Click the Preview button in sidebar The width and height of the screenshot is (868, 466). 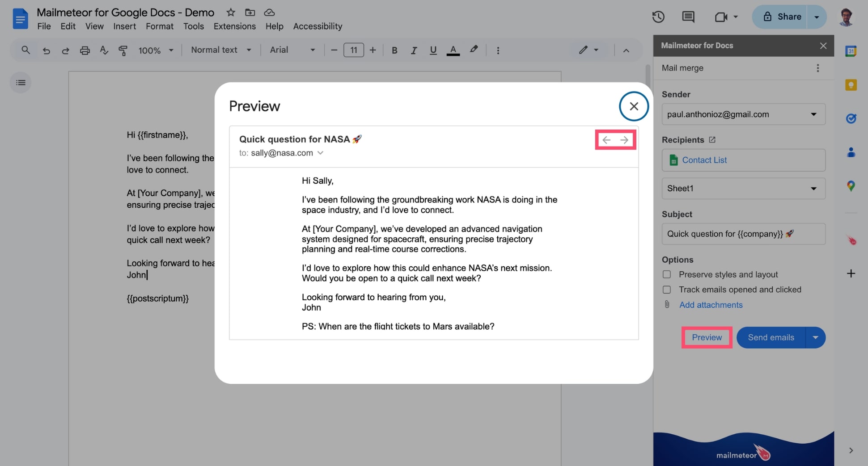point(707,338)
